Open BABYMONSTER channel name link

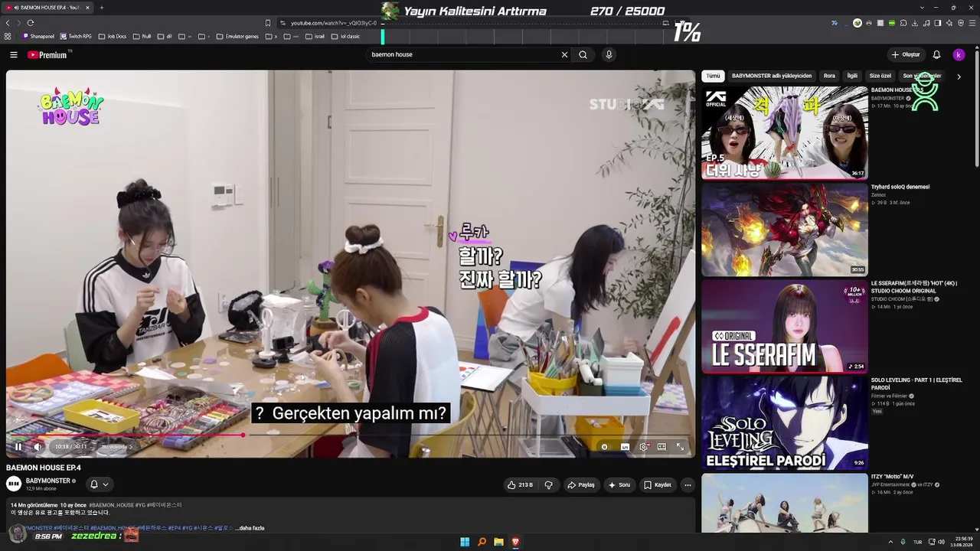tap(48, 481)
